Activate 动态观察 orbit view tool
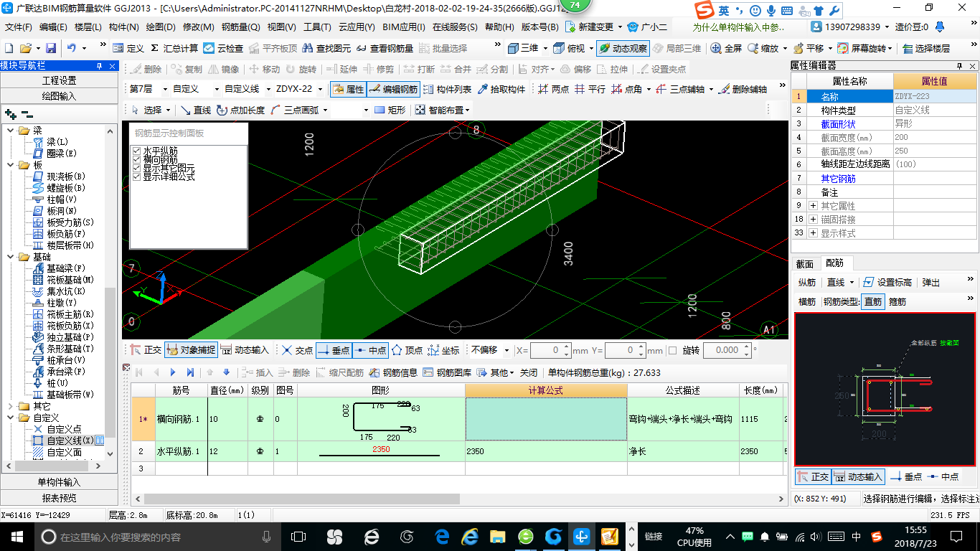Image resolution: width=980 pixels, height=551 pixels. coord(623,48)
